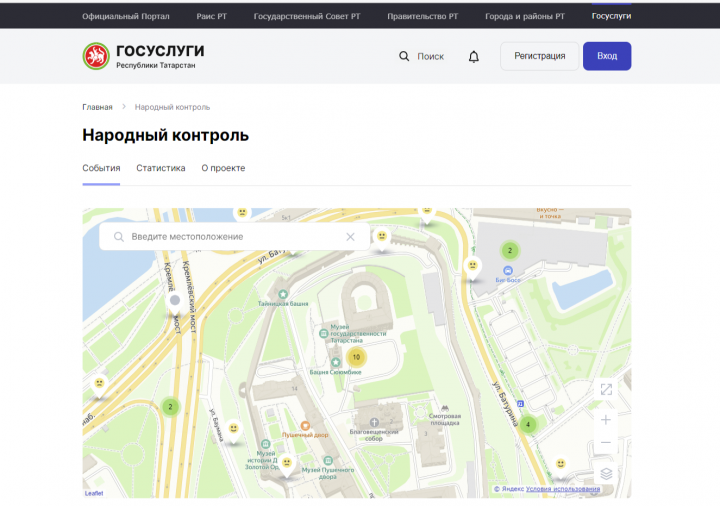Open map layers selector
720x506 pixels.
click(x=606, y=473)
